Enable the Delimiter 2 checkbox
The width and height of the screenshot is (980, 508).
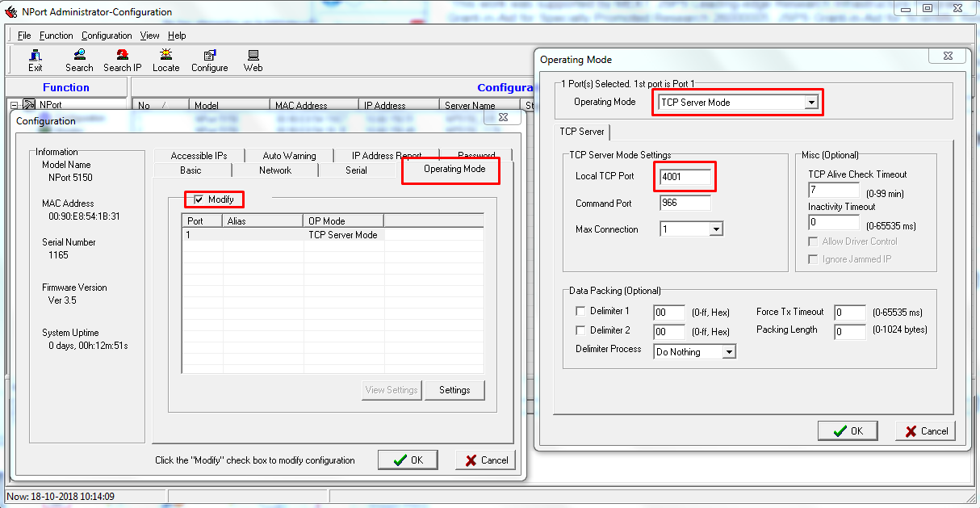[580, 330]
